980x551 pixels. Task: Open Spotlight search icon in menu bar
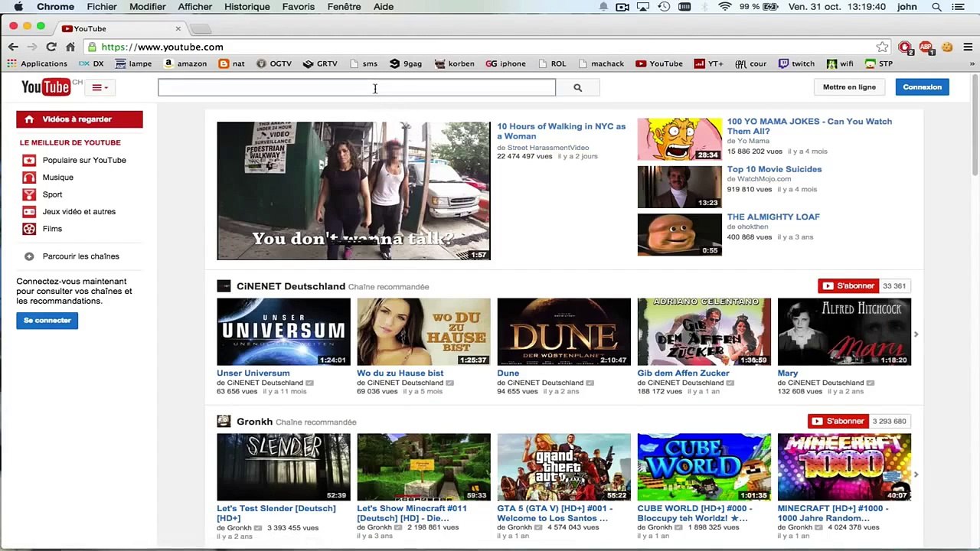pyautogui.click(x=936, y=7)
